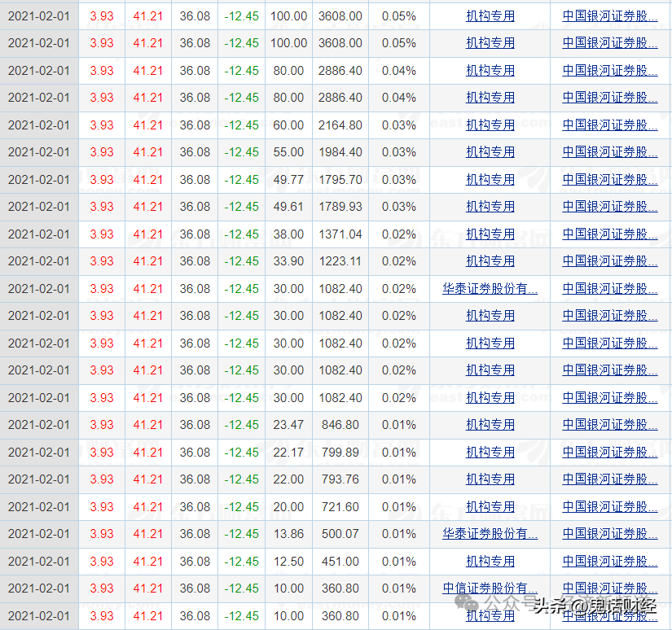Viewport: 672px width, 630px height.
Task: Select the 49.77 volume cell
Action: pyautogui.click(x=288, y=179)
